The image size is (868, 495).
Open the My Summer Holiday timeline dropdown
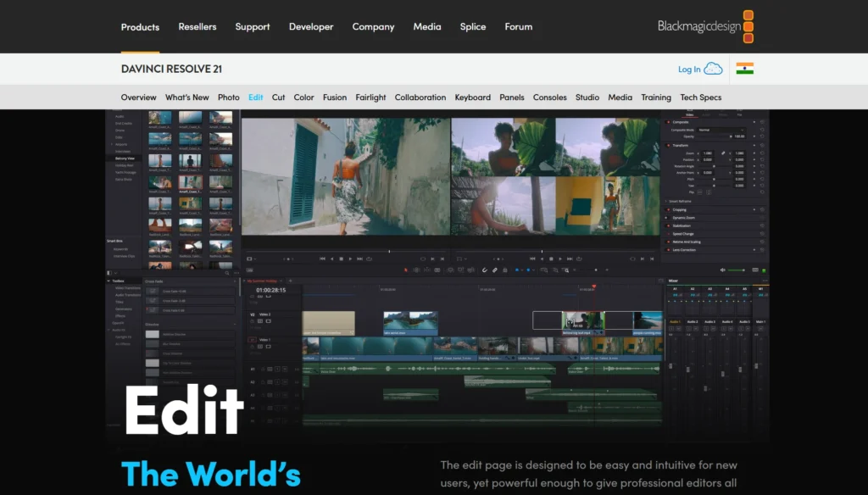coord(281,281)
